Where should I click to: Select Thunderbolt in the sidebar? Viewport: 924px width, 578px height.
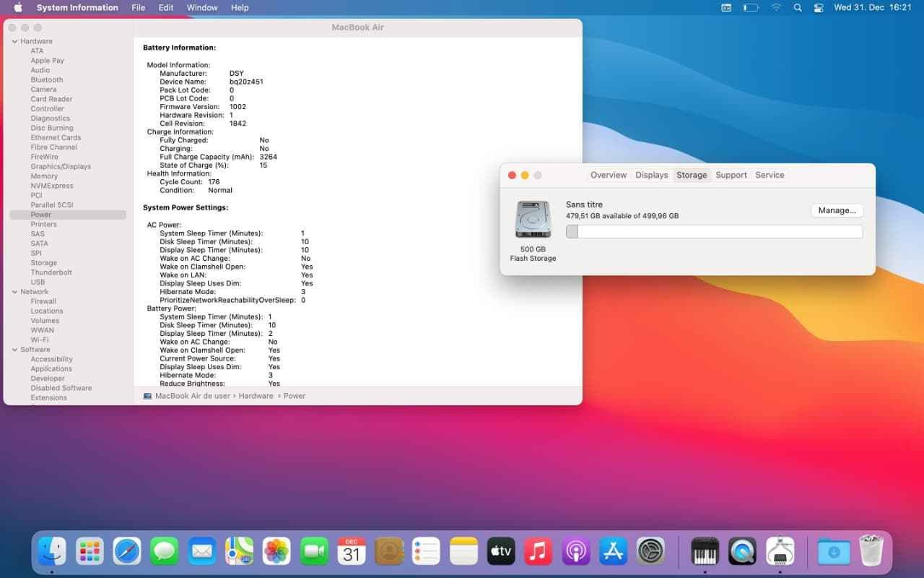(x=51, y=272)
